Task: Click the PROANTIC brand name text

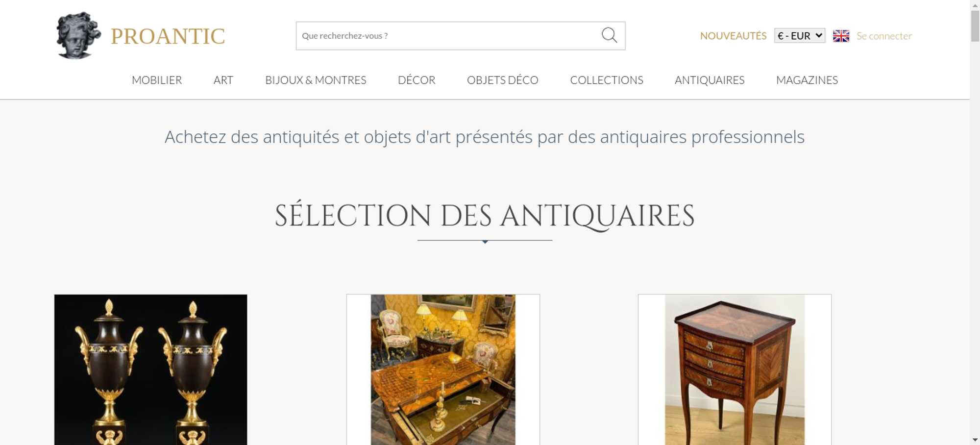Action: 168,36
